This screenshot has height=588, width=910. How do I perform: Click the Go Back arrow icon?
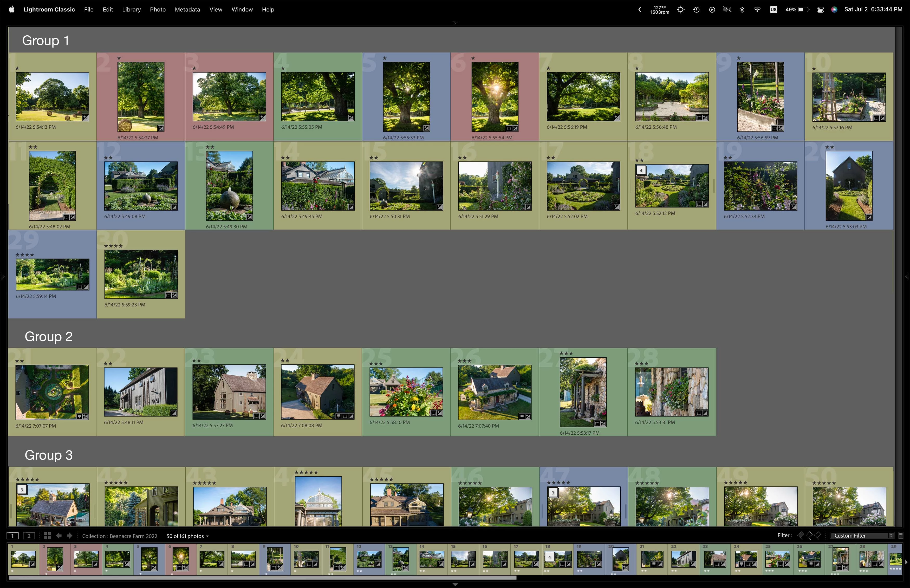(59, 536)
